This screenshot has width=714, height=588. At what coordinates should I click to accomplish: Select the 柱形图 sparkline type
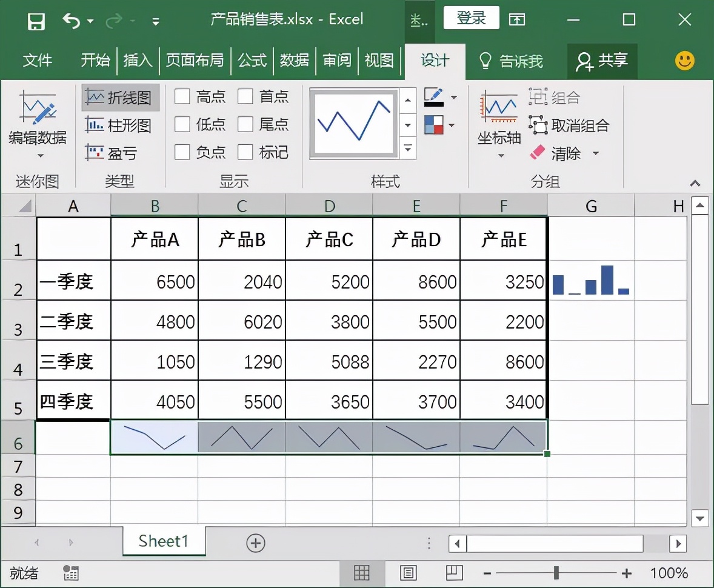pyautogui.click(x=119, y=125)
